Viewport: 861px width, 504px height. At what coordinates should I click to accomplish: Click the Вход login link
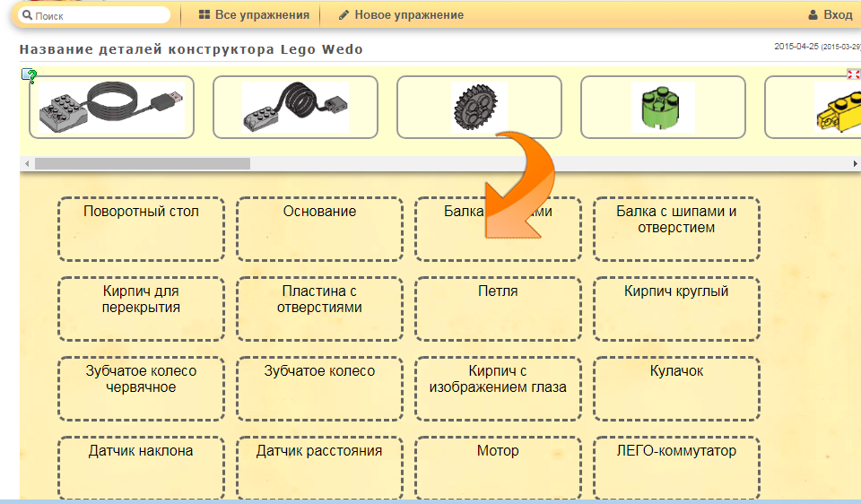point(838,15)
